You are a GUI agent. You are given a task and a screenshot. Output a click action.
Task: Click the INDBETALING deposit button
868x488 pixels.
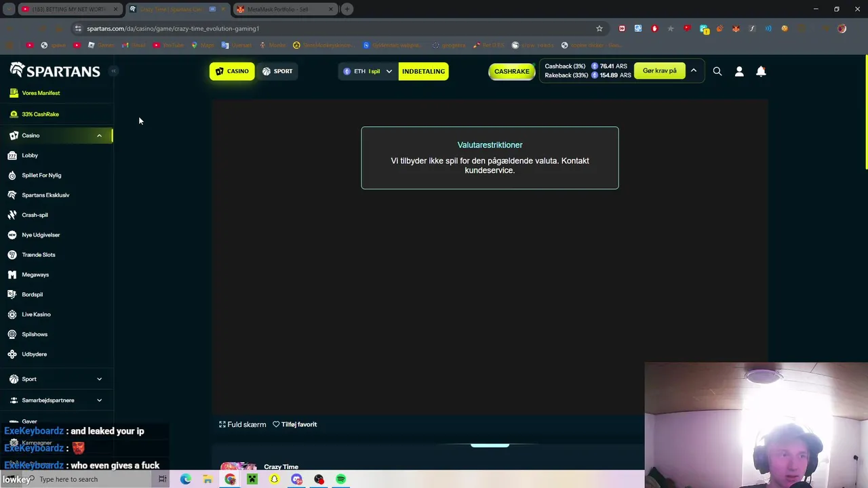[x=423, y=71]
